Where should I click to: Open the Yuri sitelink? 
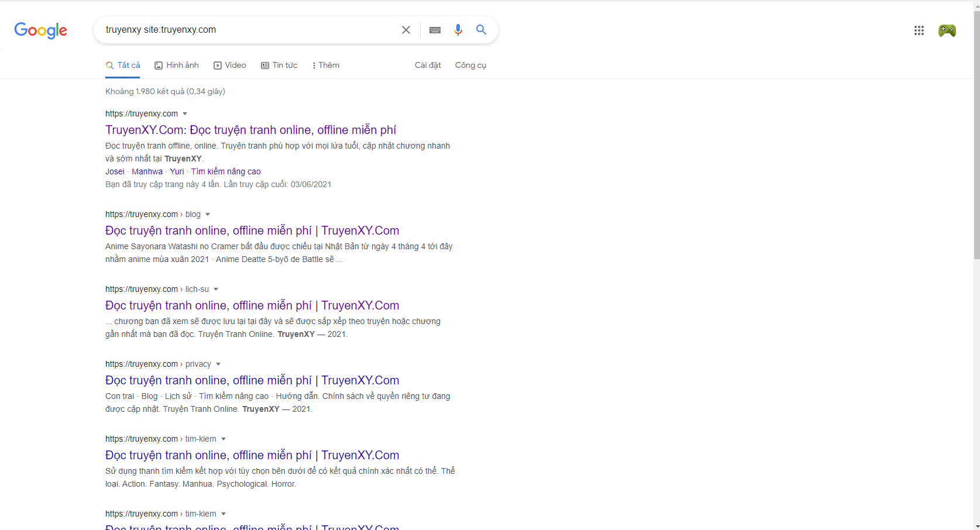pos(177,171)
